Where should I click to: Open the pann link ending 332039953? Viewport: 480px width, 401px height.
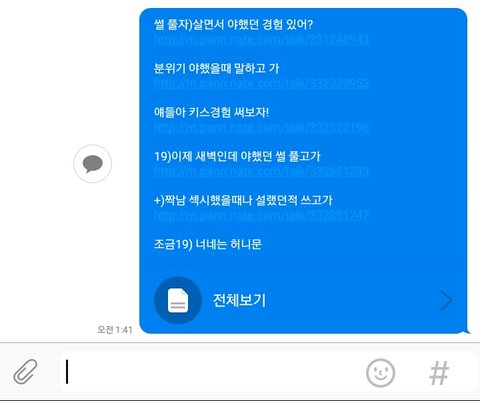tap(262, 83)
